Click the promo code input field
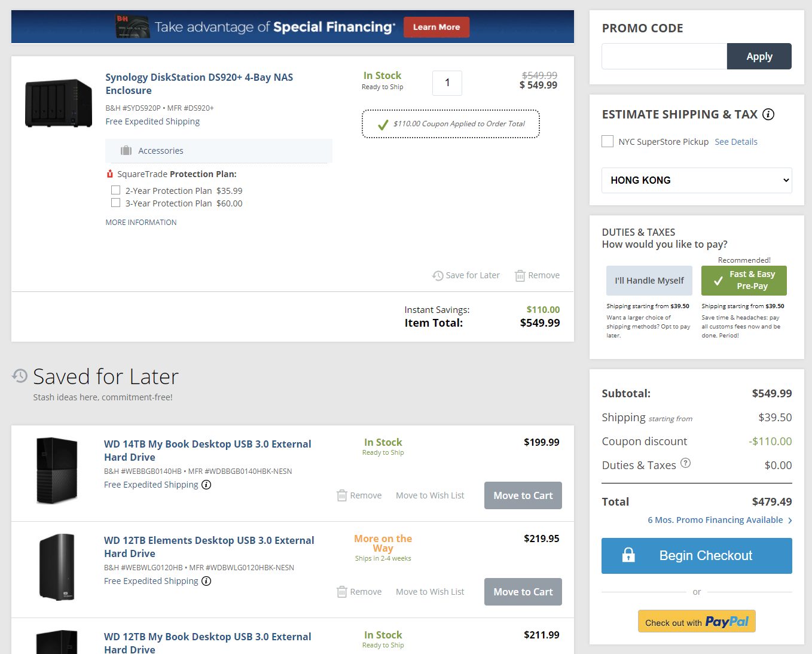This screenshot has width=812, height=654. [664, 56]
